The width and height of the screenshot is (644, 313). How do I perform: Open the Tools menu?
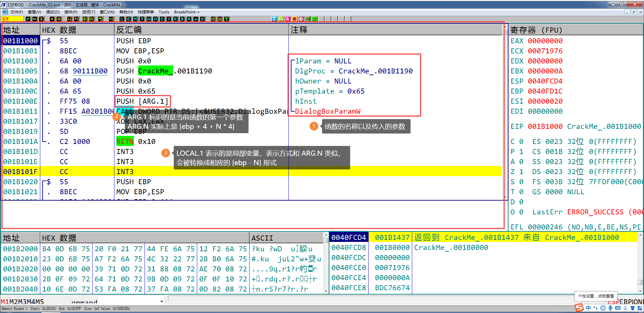164,12
